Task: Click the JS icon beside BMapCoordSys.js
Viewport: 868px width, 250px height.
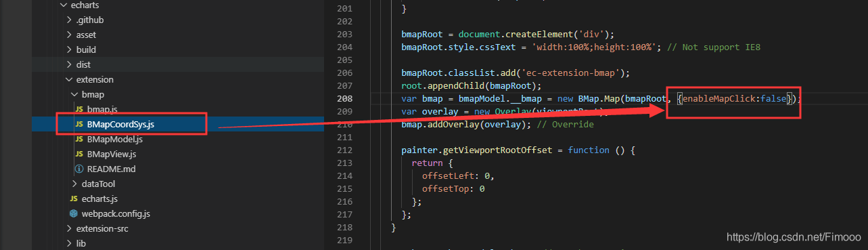Action: (x=79, y=124)
